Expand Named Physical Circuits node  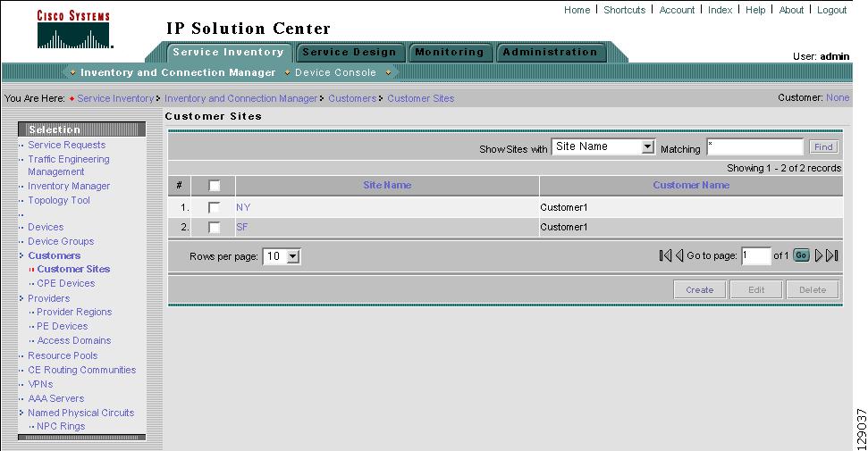21,413
